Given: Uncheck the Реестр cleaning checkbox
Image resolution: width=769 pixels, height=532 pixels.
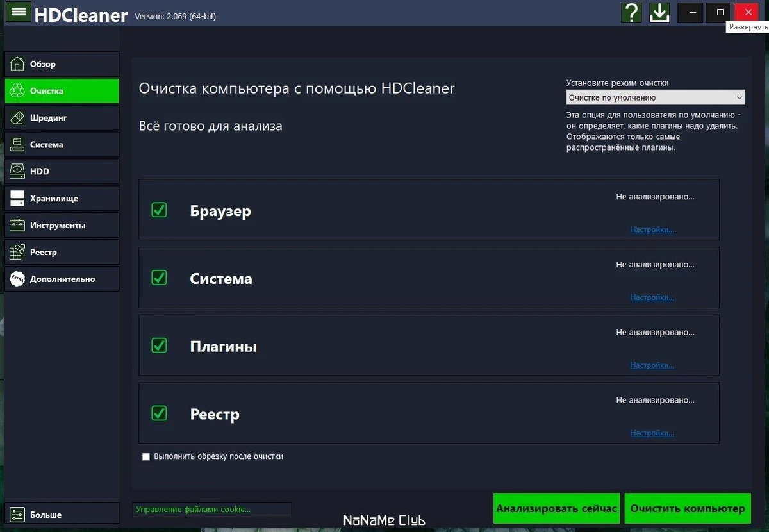Looking at the screenshot, I should tap(159, 413).
